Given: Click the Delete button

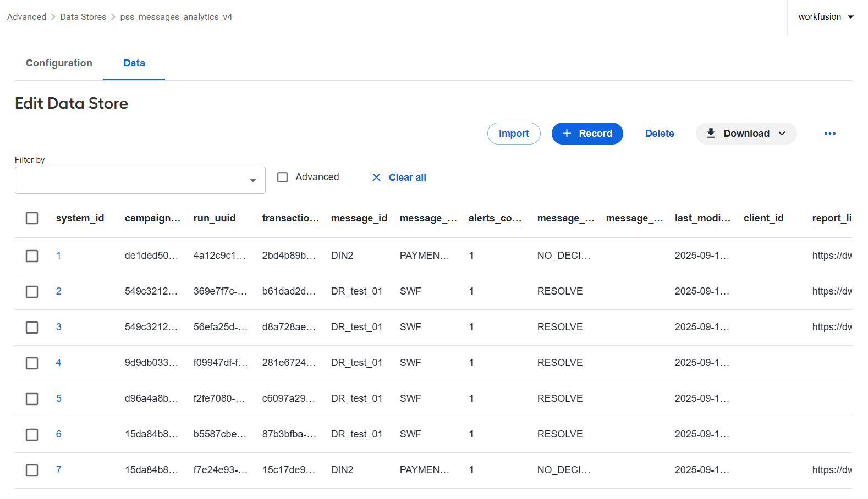Looking at the screenshot, I should click(660, 134).
